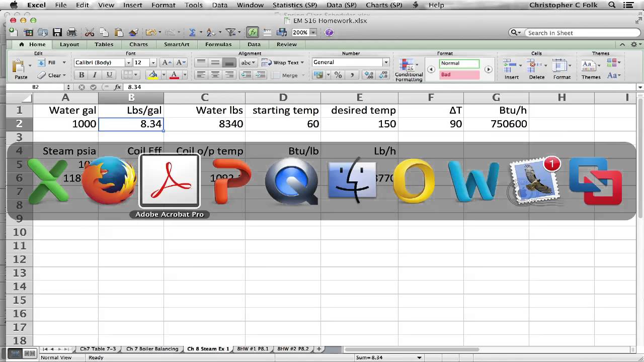Select the 8HW #1 P8.1 sheet tab
This screenshot has height=362, width=644.
[x=253, y=348]
